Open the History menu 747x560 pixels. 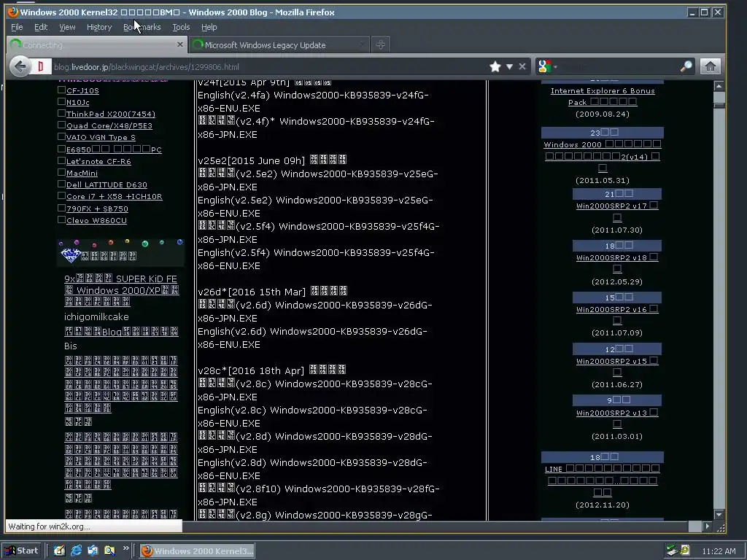(99, 27)
